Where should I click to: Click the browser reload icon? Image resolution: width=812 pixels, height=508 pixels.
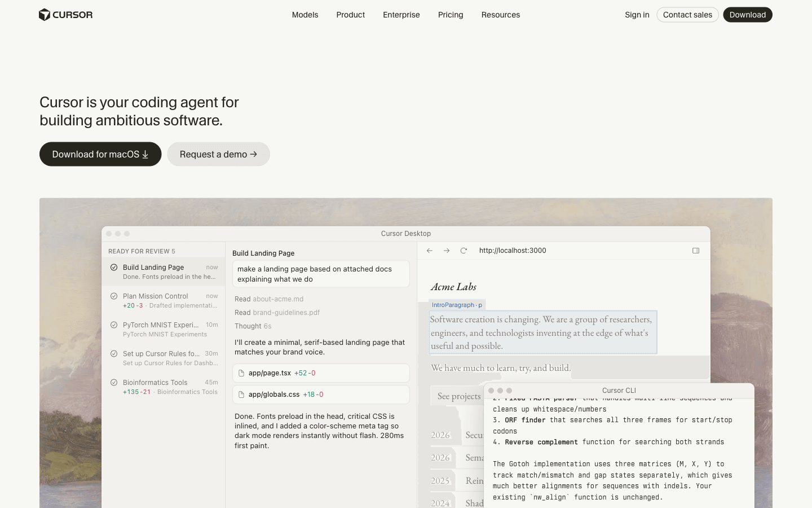(x=464, y=251)
